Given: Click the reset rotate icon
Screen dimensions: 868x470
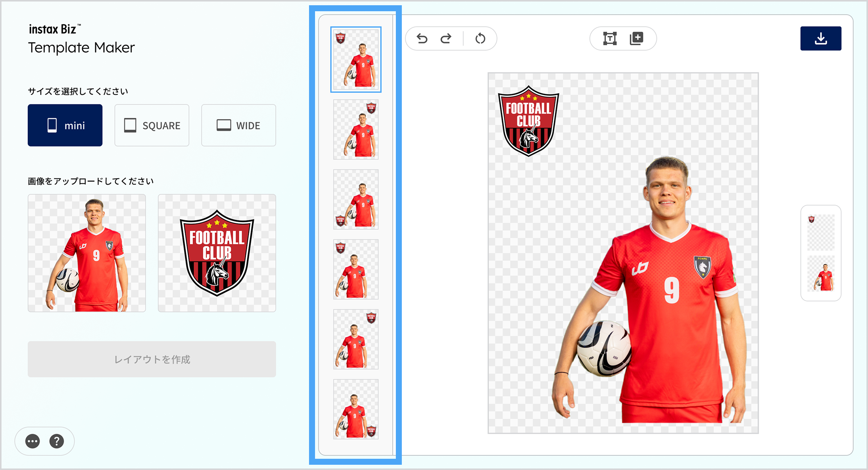Looking at the screenshot, I should tap(480, 39).
